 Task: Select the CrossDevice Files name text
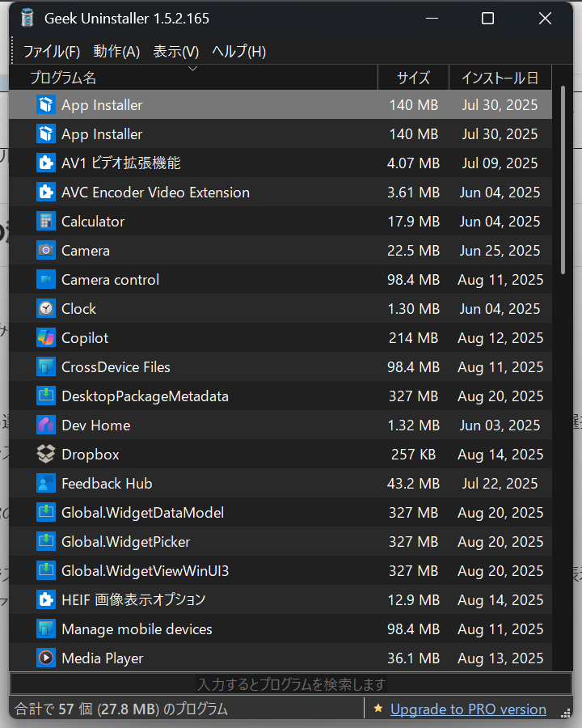tap(116, 367)
